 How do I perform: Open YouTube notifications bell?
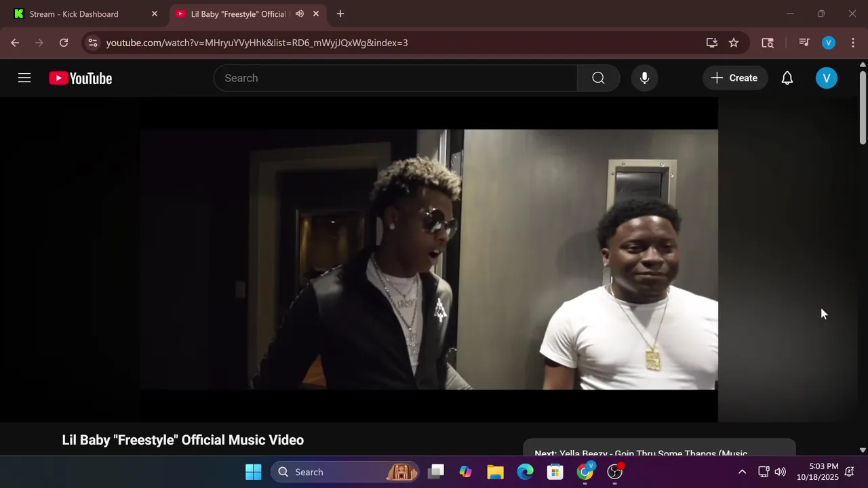click(787, 78)
